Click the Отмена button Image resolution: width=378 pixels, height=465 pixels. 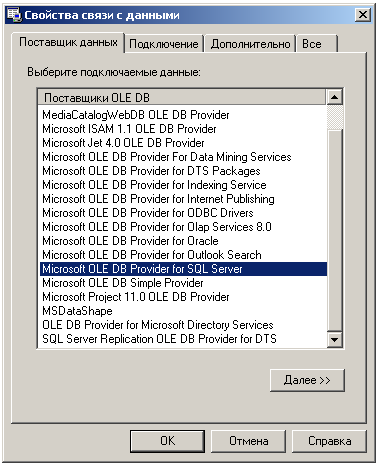(x=248, y=441)
